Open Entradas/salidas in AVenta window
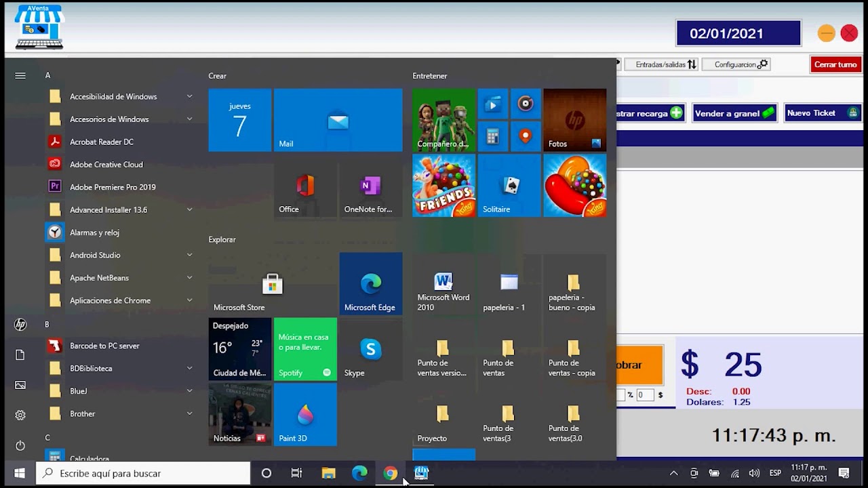Screen dimensions: 868x488 (x=660, y=64)
